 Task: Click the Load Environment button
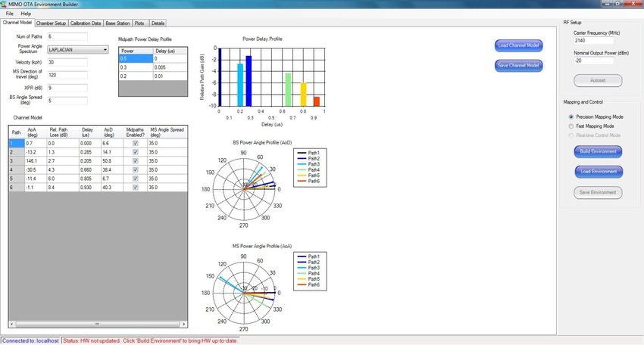pos(599,172)
